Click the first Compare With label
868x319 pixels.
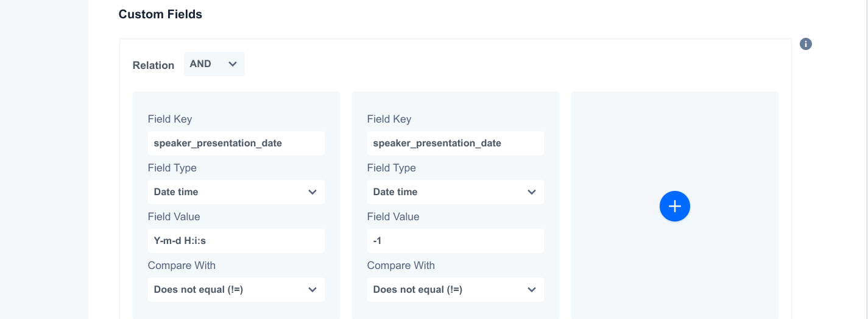point(182,265)
